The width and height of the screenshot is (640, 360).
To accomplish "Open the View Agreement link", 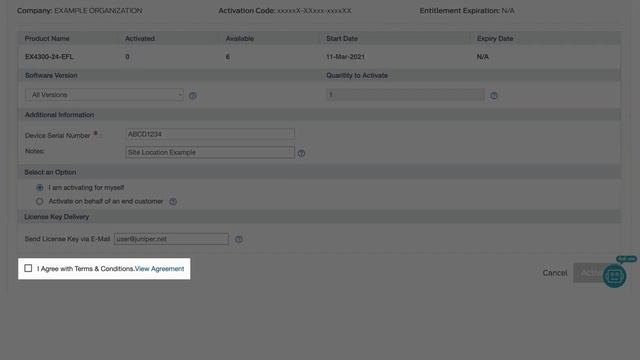I will pyautogui.click(x=160, y=269).
